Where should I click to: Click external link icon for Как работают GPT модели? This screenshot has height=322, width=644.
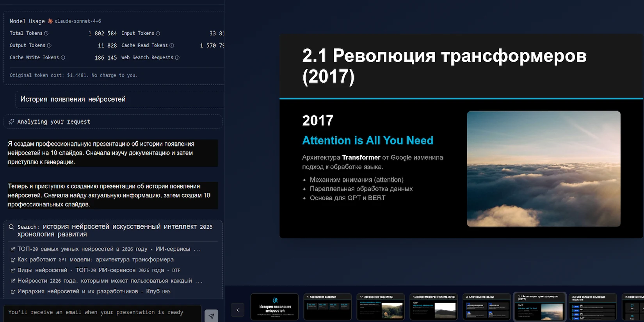pos(13,260)
